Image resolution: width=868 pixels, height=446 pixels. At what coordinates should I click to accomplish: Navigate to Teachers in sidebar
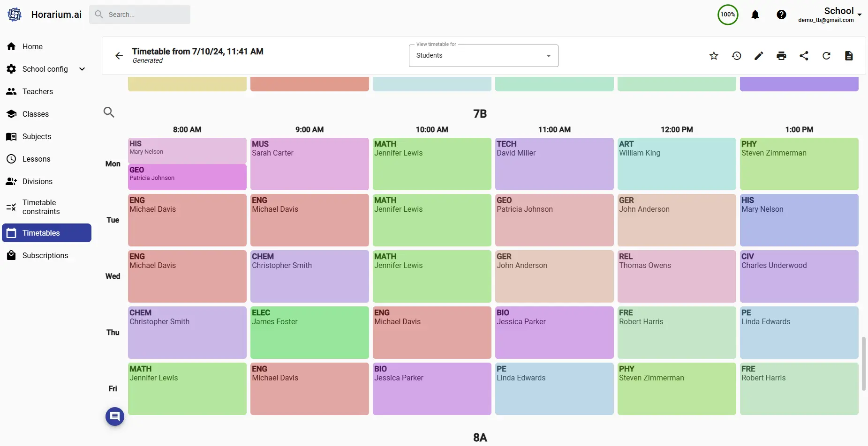point(38,91)
